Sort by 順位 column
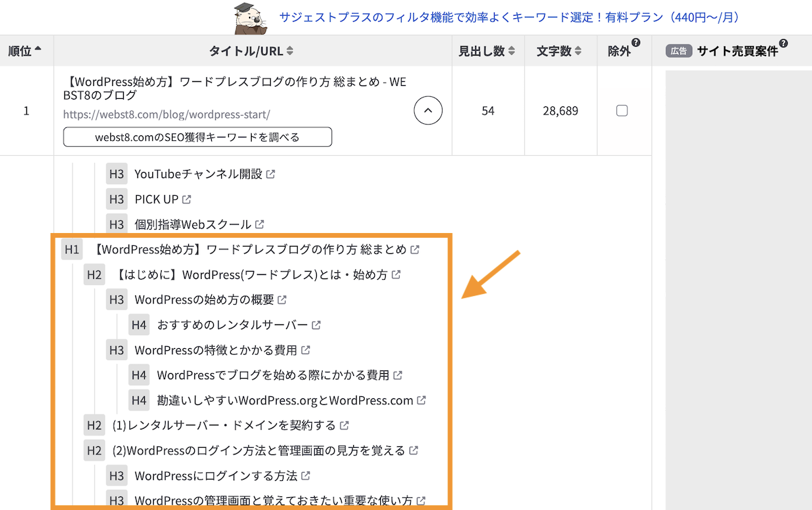Image resolution: width=812 pixels, height=510 pixels. (24, 51)
